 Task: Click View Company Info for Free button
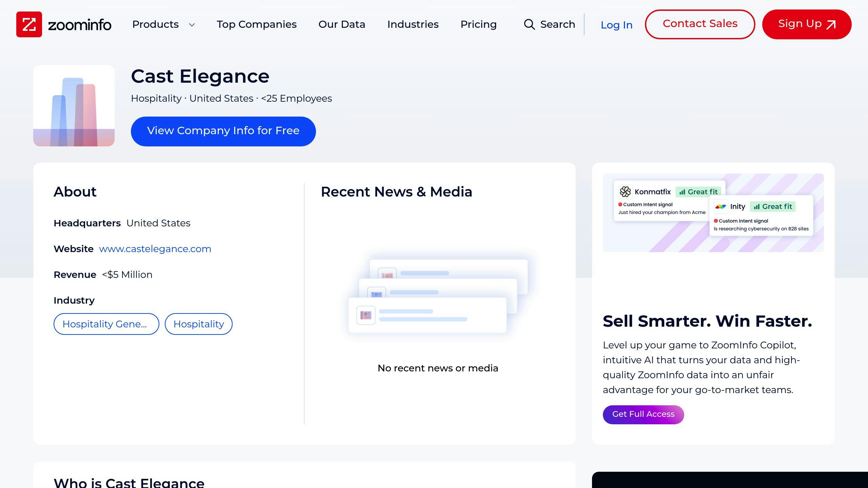[223, 130]
